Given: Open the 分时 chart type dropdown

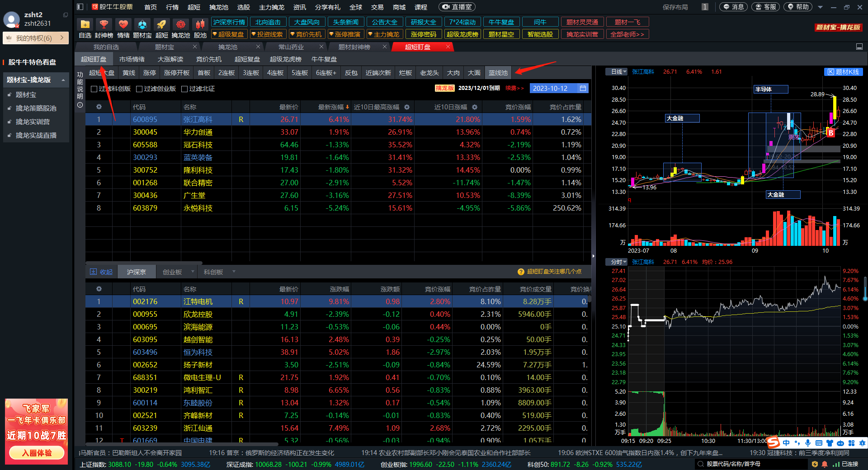Looking at the screenshot, I should point(617,262).
